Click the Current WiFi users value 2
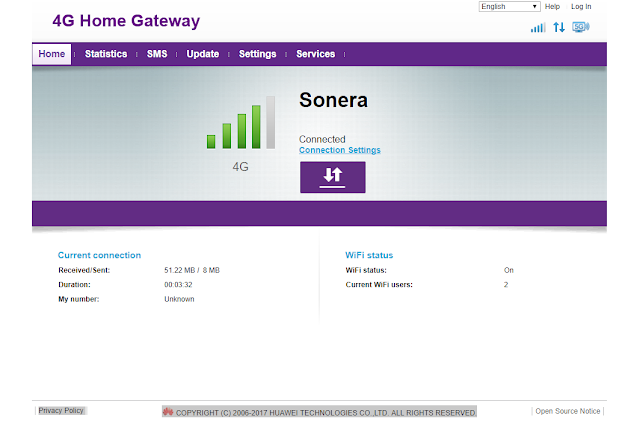640x445 pixels. pos(506,285)
